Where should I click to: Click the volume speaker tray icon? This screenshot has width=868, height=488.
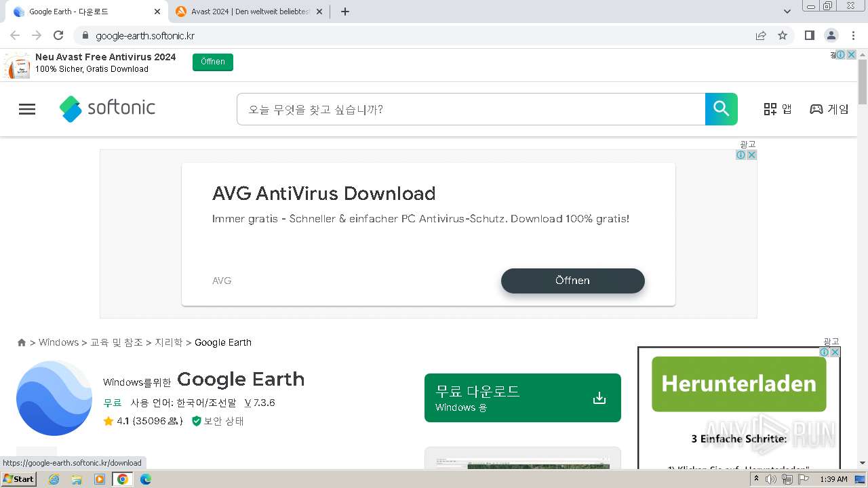pyautogui.click(x=771, y=479)
